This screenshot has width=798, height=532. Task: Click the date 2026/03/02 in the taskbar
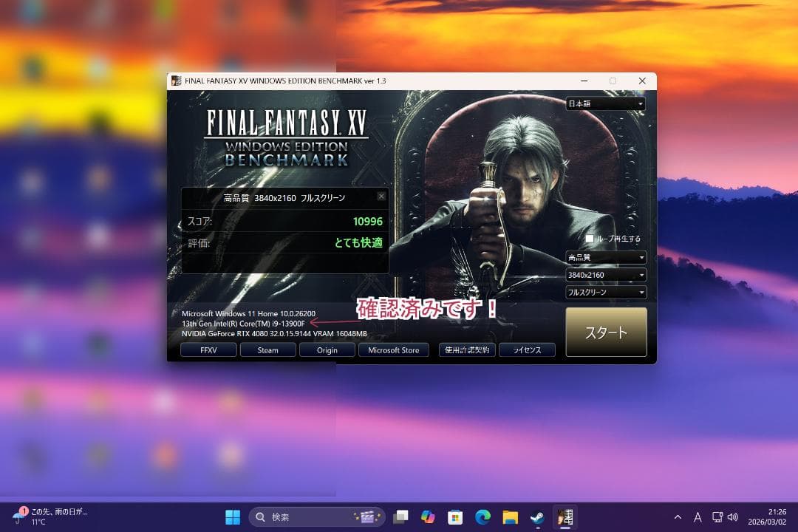click(767, 522)
